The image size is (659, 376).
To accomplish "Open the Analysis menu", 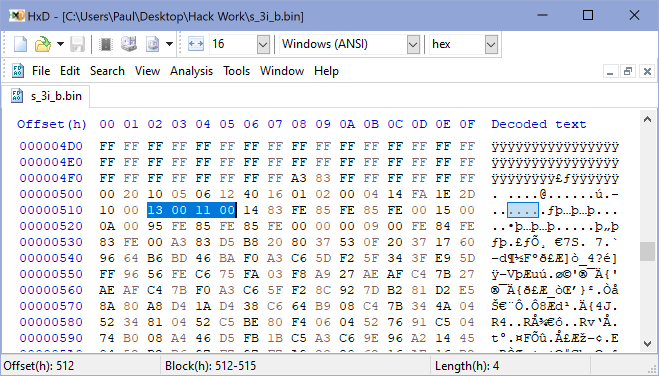I will pos(191,71).
